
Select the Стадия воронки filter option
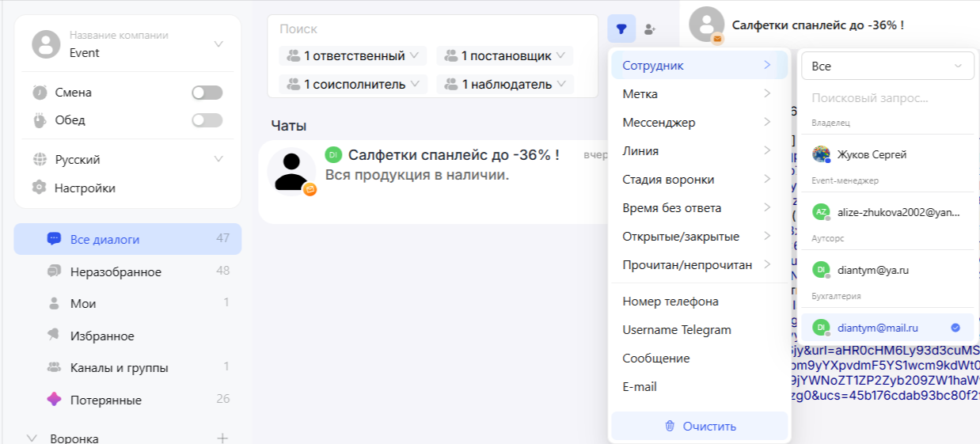(x=697, y=180)
